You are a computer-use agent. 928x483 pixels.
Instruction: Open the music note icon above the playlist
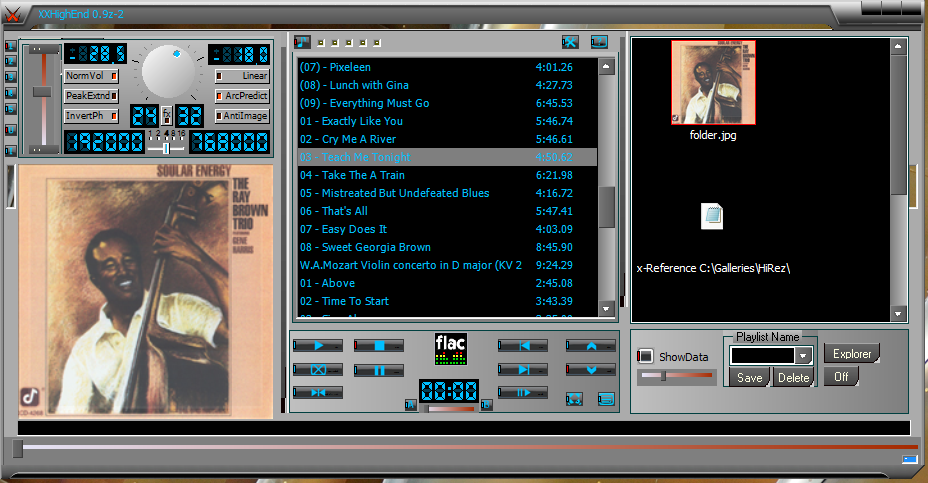[302, 41]
